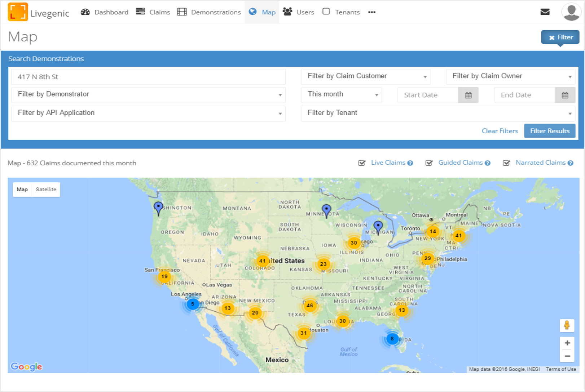Open the mail envelope icon
The height and width of the screenshot is (392, 585).
[x=545, y=12]
